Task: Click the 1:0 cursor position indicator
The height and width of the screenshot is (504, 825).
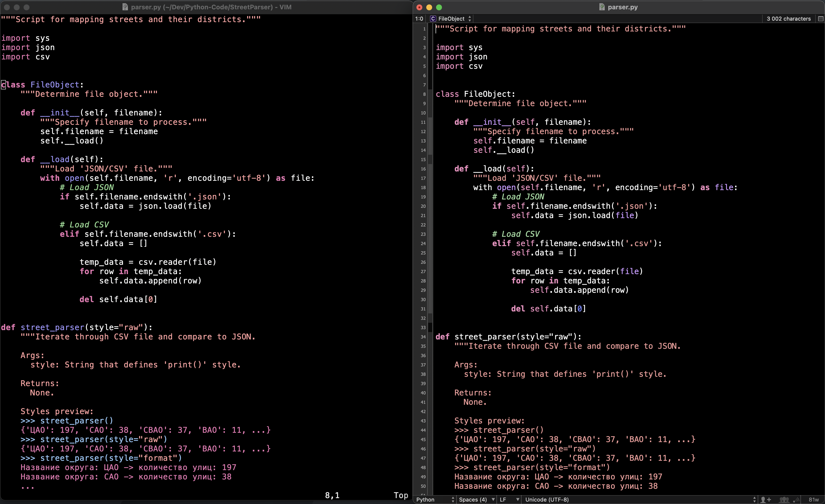Action: point(419,19)
